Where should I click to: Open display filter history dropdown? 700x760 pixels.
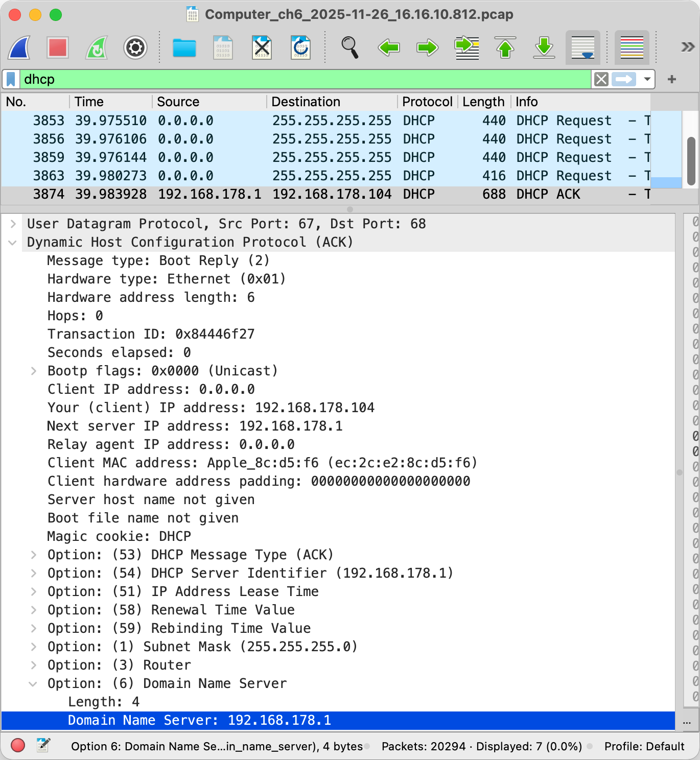[x=647, y=79]
